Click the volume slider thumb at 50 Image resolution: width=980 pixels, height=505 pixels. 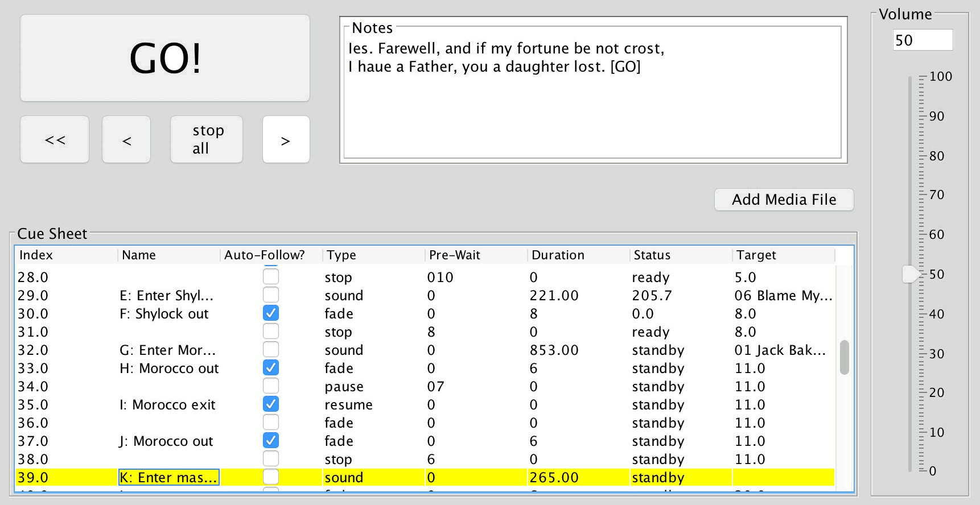(911, 274)
